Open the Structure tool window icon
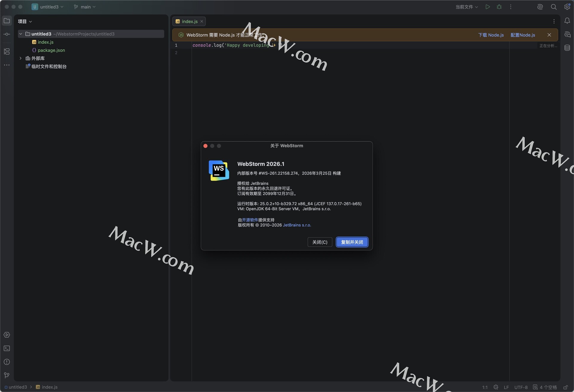 click(x=7, y=51)
